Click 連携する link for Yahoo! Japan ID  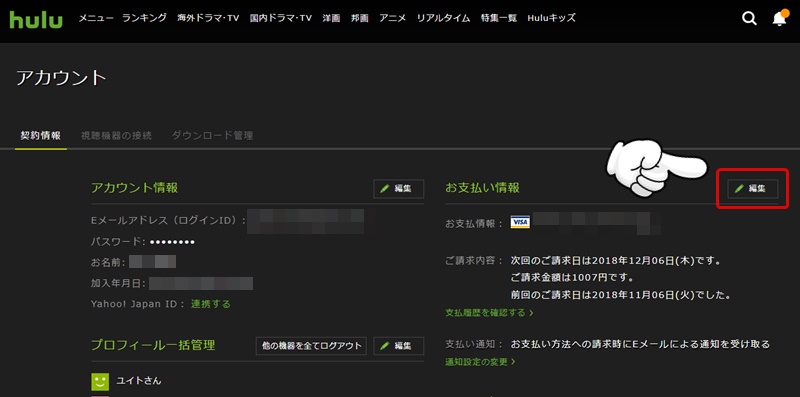coord(211,304)
